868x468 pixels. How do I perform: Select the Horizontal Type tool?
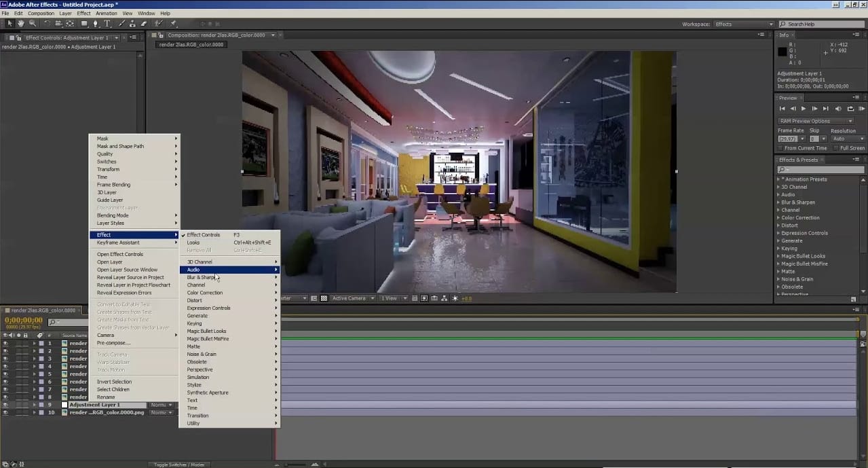[107, 24]
